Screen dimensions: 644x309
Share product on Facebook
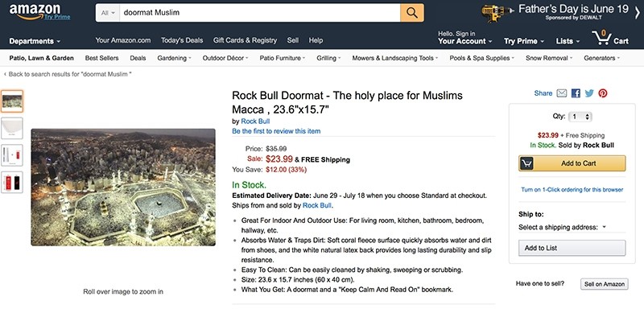click(576, 93)
